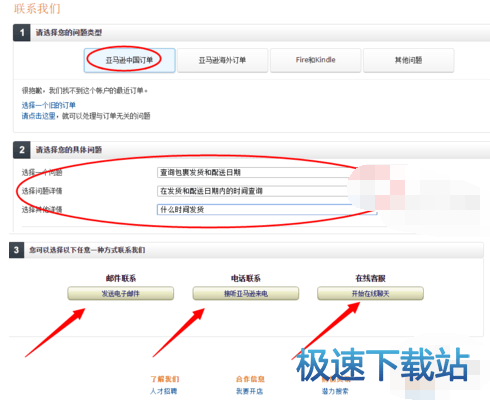Start online chat with 开始在线聊天
Image resolution: width=490 pixels, height=402 pixels.
click(x=370, y=293)
